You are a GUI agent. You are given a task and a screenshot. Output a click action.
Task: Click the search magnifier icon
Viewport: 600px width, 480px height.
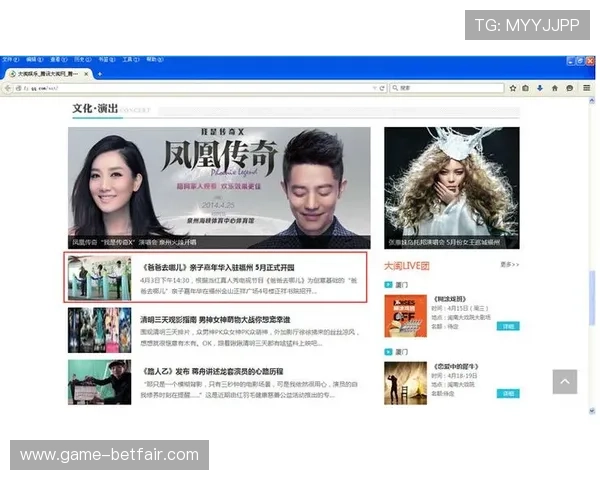pos(395,88)
